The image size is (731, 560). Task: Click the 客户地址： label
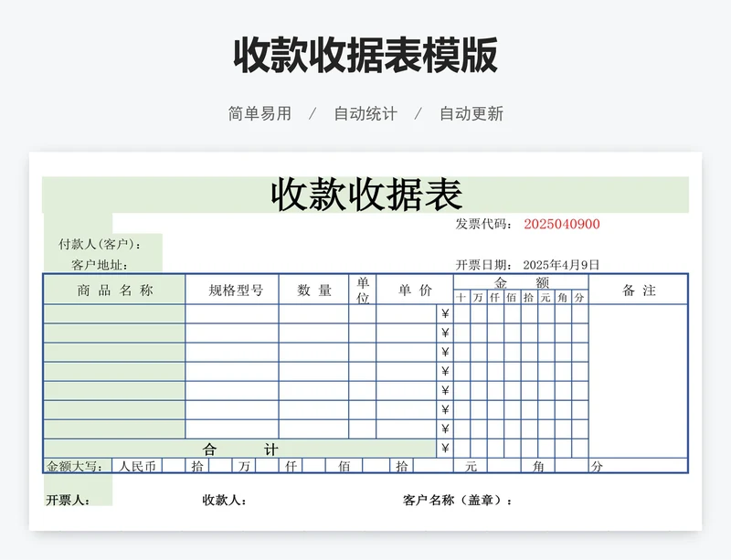point(100,265)
